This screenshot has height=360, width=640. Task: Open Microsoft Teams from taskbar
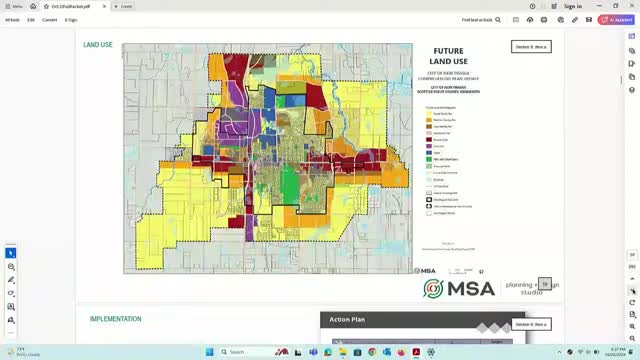313,352
